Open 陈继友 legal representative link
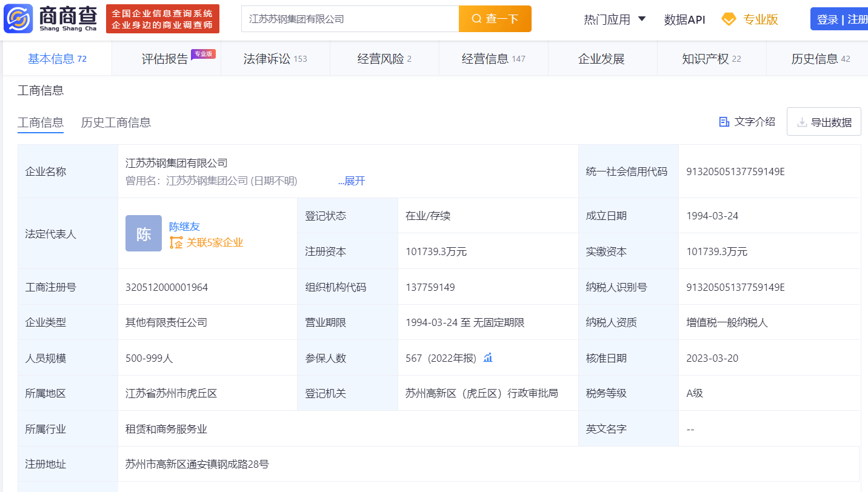Viewport: 868px width, 492px height. pyautogui.click(x=184, y=227)
